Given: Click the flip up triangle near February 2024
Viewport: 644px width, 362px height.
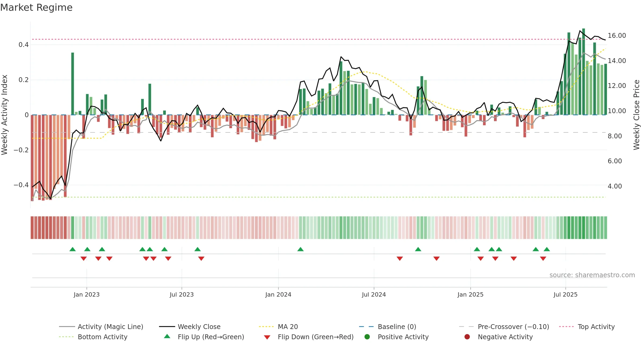Looking at the screenshot, I should (301, 249).
